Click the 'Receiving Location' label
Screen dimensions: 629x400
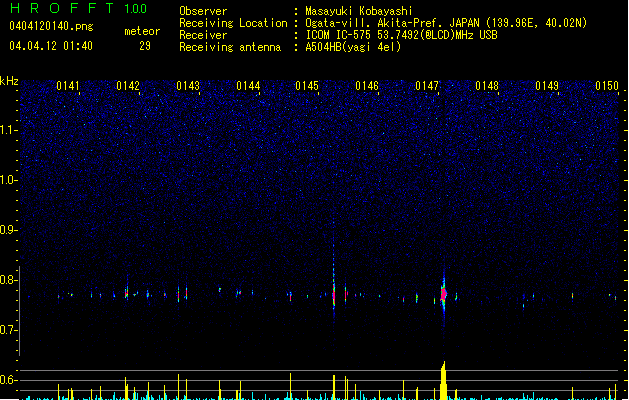pyautogui.click(x=233, y=23)
